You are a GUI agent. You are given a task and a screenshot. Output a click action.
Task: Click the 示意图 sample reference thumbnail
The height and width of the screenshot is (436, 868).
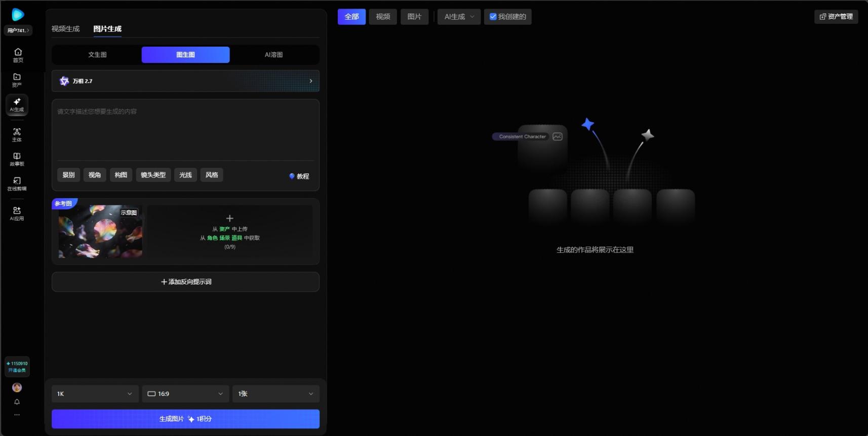(100, 231)
